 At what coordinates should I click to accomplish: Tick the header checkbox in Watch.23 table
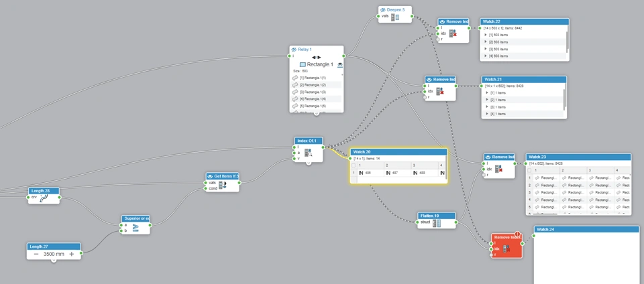(x=530, y=170)
